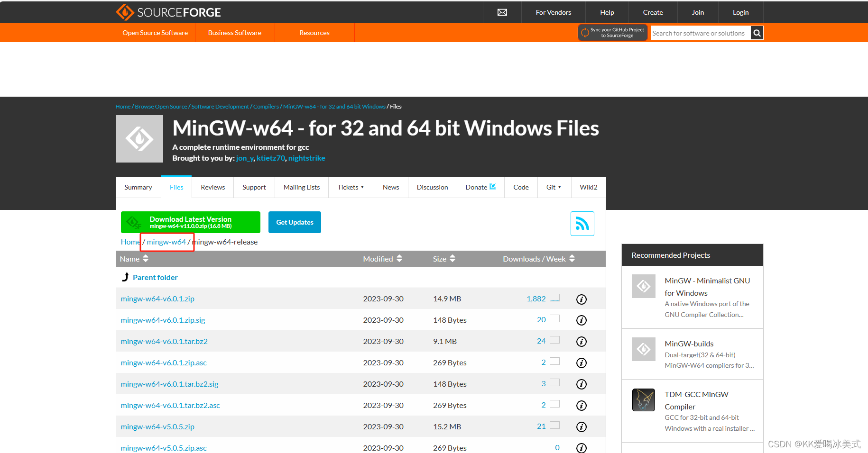View info for mingw-w64-v6.0.1.zip.sig
This screenshot has width=868, height=453.
(582, 320)
